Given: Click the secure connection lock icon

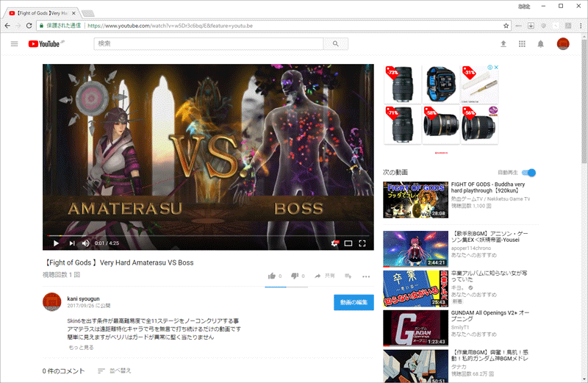Looking at the screenshot, I should [x=41, y=26].
